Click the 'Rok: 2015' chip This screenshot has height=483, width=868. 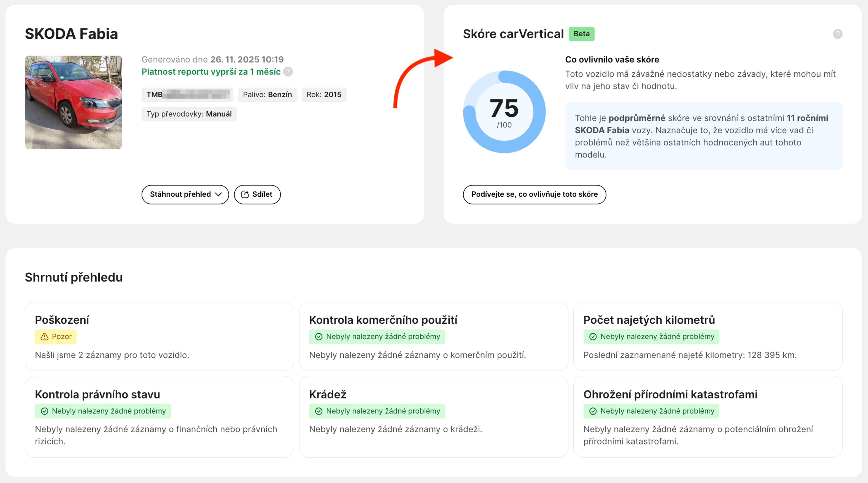coord(324,95)
